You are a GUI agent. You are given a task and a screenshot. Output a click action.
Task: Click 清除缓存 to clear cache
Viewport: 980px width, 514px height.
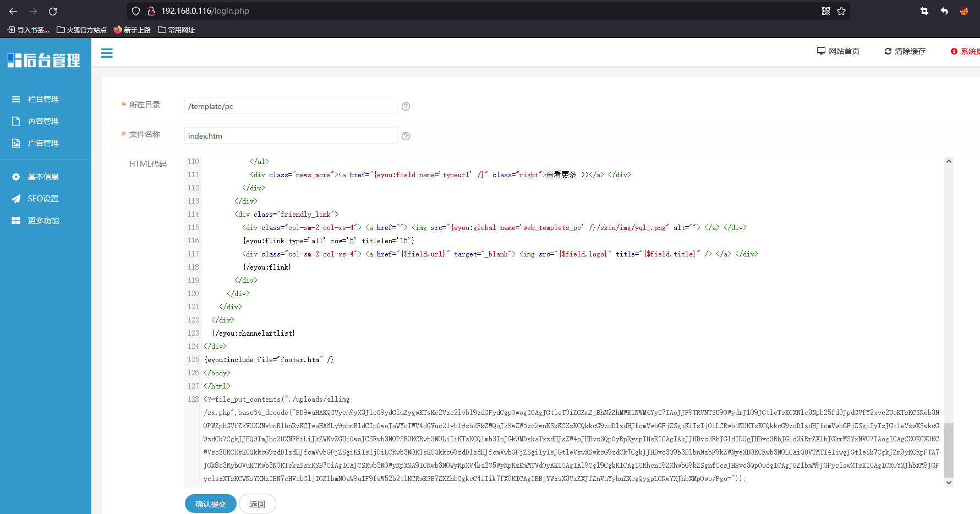tap(905, 51)
